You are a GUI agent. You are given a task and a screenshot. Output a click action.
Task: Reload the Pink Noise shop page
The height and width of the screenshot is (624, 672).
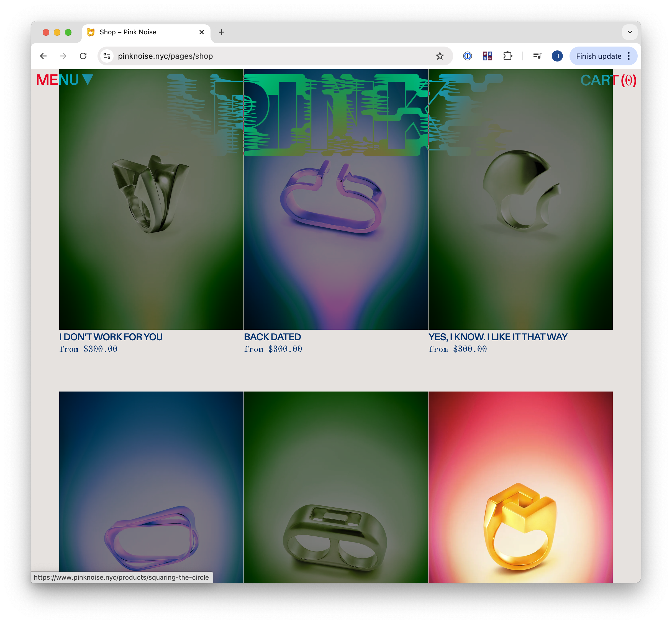tap(83, 56)
